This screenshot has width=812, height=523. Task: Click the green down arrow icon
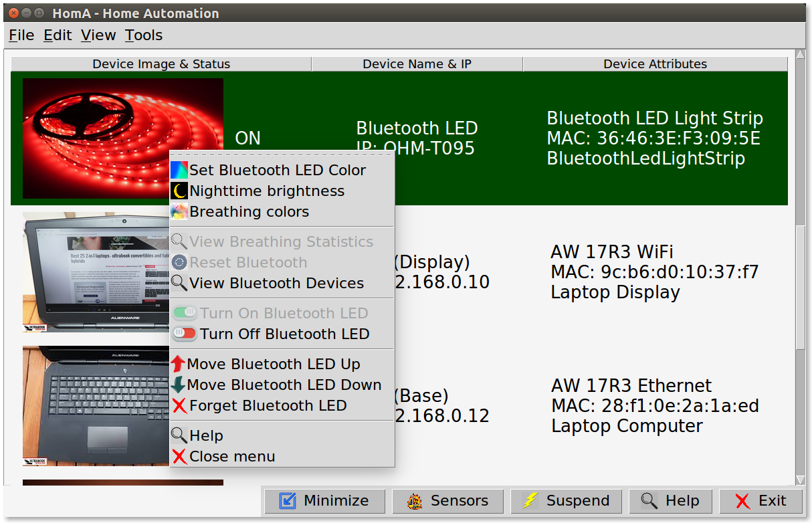[x=178, y=385]
